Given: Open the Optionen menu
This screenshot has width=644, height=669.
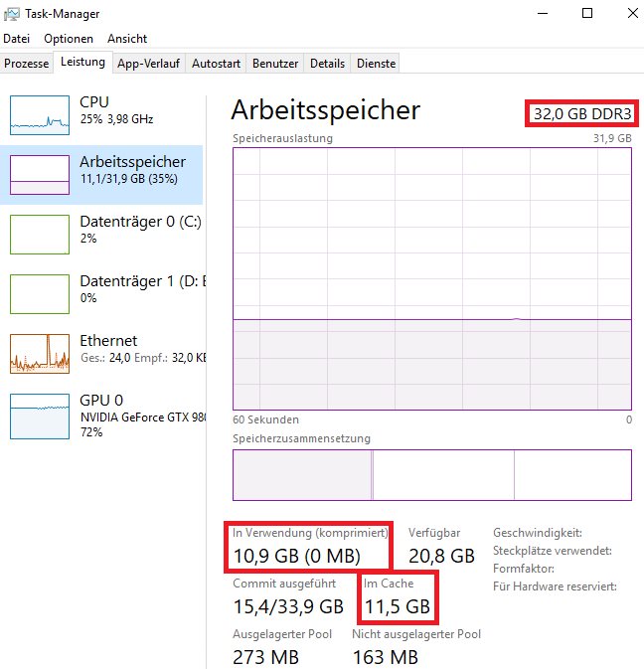Looking at the screenshot, I should pyautogui.click(x=69, y=39).
